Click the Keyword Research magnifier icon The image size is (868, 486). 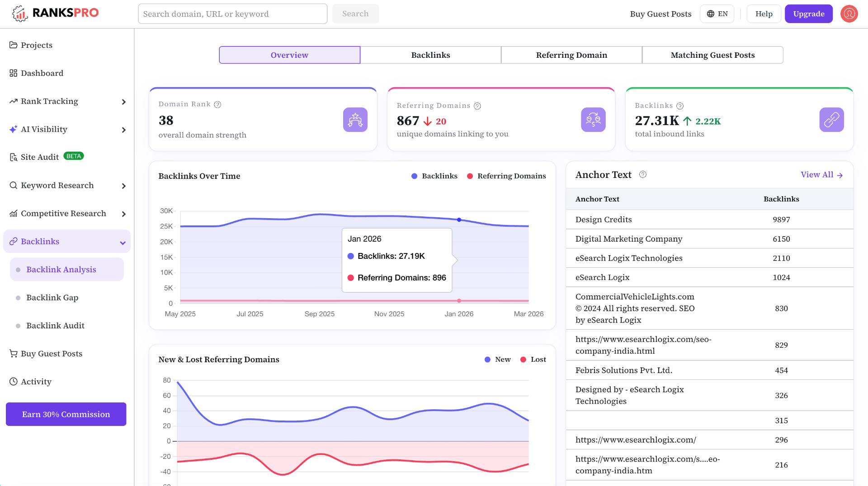pos(14,185)
